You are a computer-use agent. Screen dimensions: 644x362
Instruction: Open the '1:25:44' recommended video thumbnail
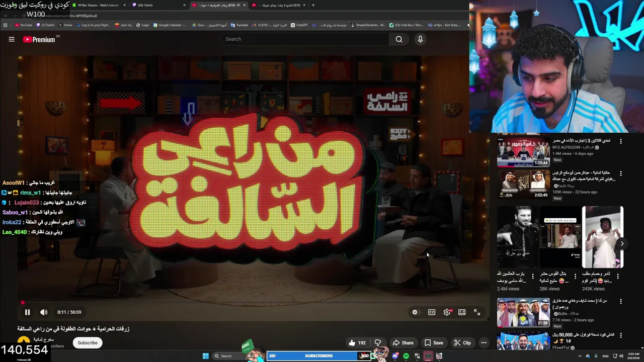[x=523, y=152]
